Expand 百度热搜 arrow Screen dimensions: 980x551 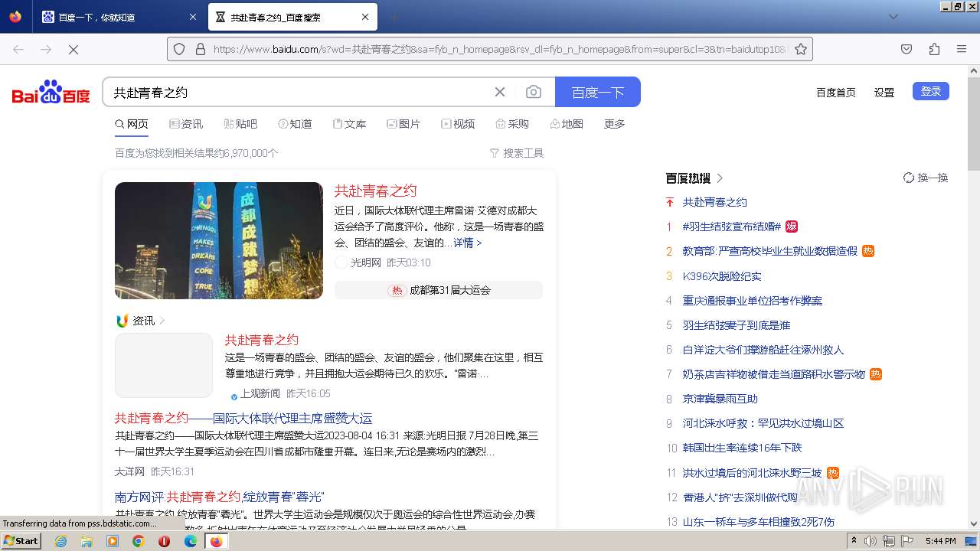pos(720,178)
